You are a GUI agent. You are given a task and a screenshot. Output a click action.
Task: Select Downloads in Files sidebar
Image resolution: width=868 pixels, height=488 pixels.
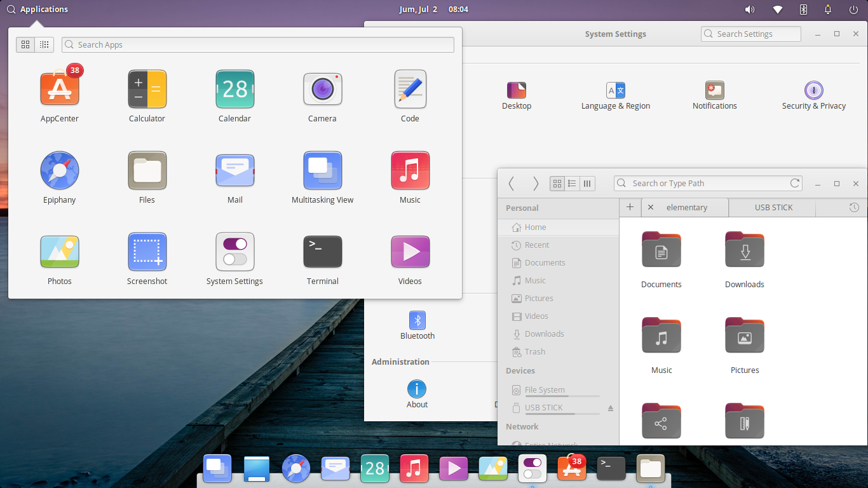(559, 334)
